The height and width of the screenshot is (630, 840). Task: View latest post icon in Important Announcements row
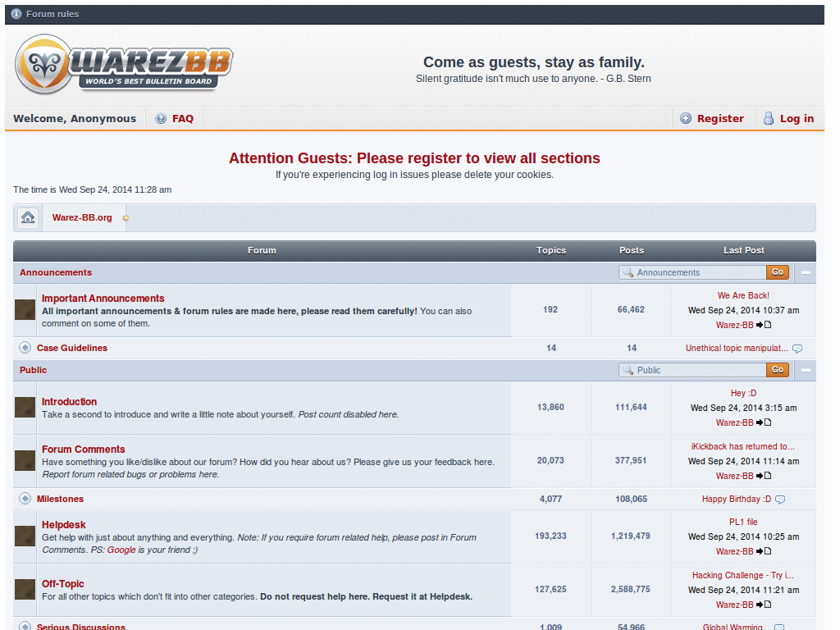click(764, 325)
